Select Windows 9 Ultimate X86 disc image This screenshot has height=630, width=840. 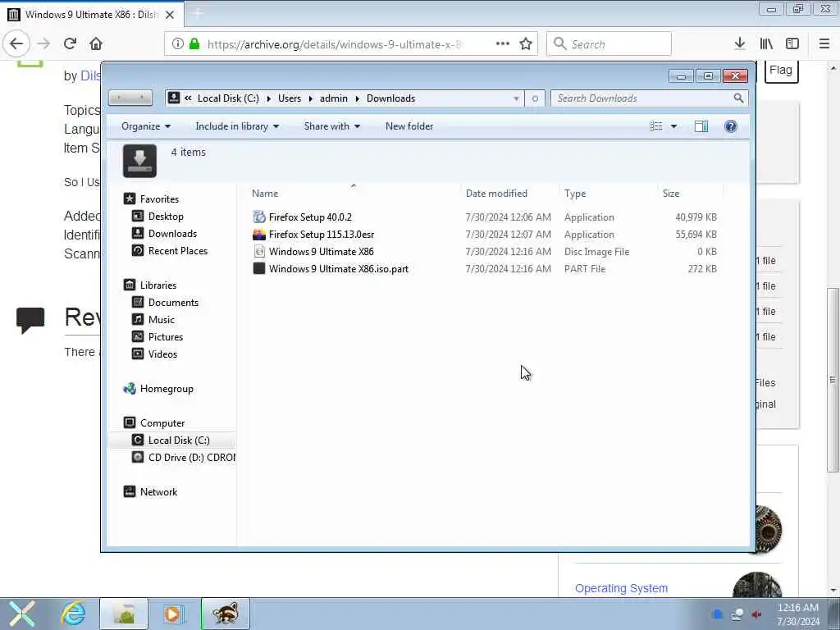[x=321, y=252]
